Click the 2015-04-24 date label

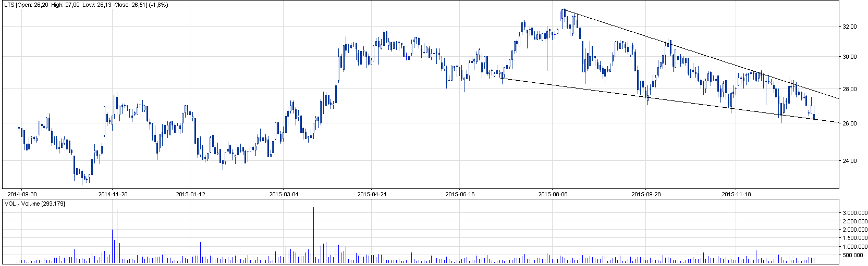(x=372, y=194)
